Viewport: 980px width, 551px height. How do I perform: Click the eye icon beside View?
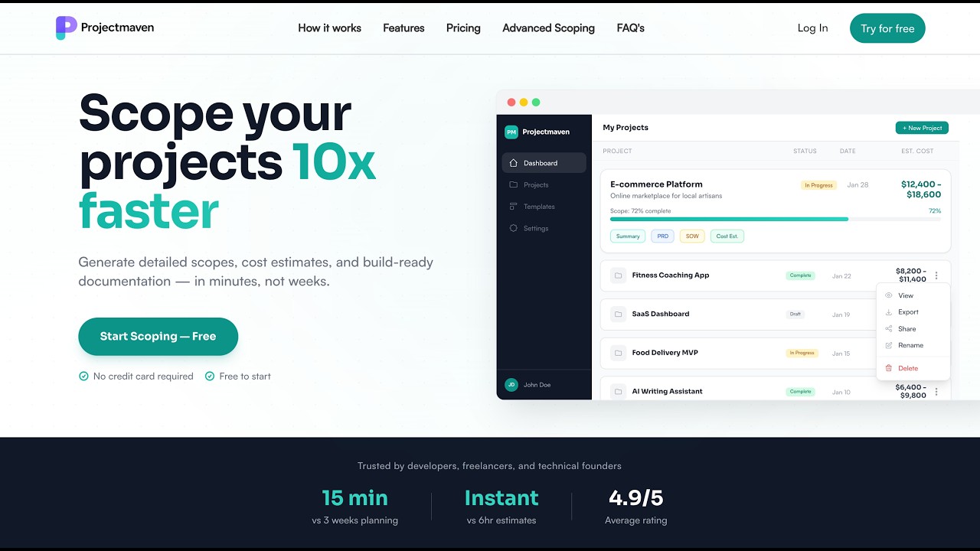click(889, 295)
